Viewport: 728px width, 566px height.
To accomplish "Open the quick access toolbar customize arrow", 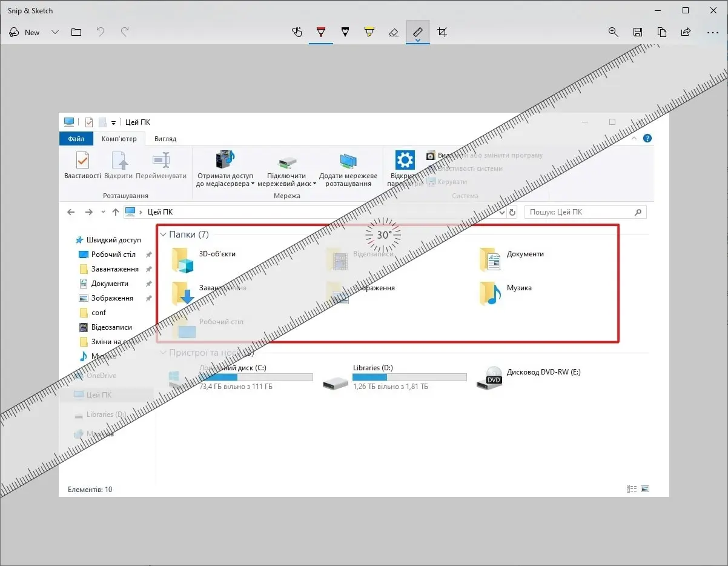I will tap(113, 122).
